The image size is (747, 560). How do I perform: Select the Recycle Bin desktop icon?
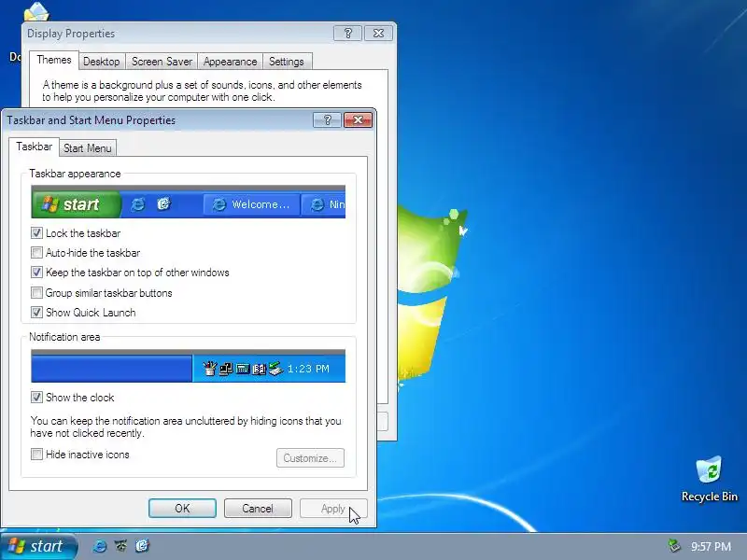709,479
